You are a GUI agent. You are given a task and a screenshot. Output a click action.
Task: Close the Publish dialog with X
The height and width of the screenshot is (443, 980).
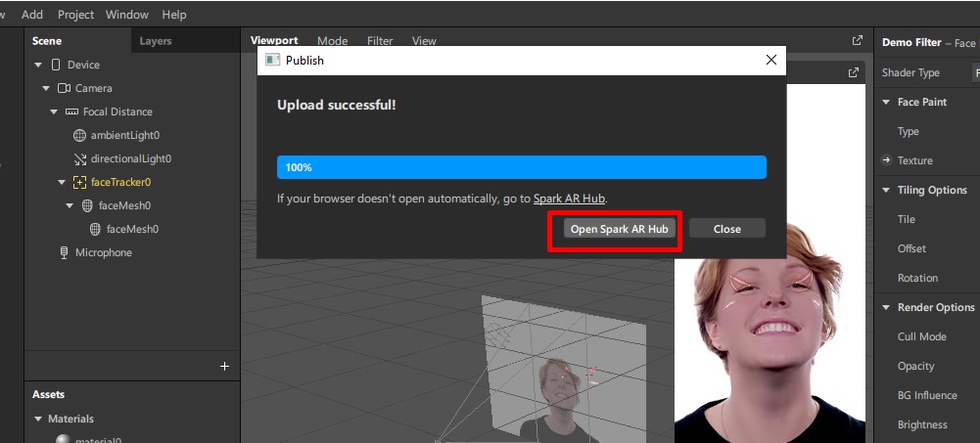(771, 60)
